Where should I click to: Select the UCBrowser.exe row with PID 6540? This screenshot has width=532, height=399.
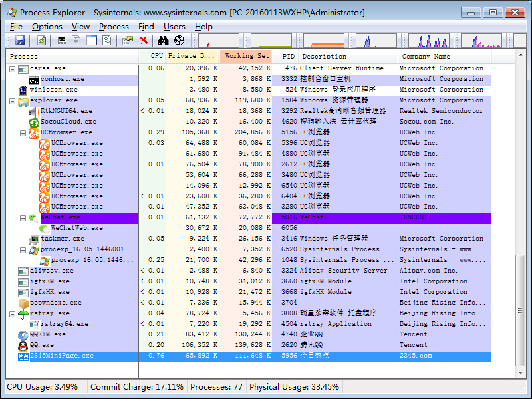248,186
